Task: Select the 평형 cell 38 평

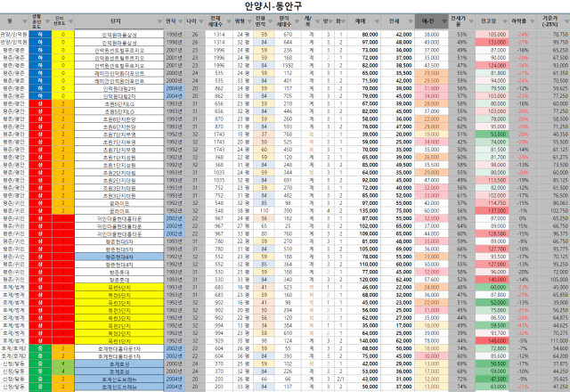Action: point(243,211)
